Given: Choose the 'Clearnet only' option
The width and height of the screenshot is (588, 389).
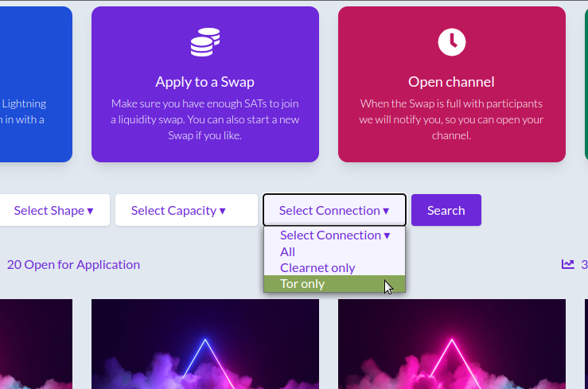Looking at the screenshot, I should point(334,268).
